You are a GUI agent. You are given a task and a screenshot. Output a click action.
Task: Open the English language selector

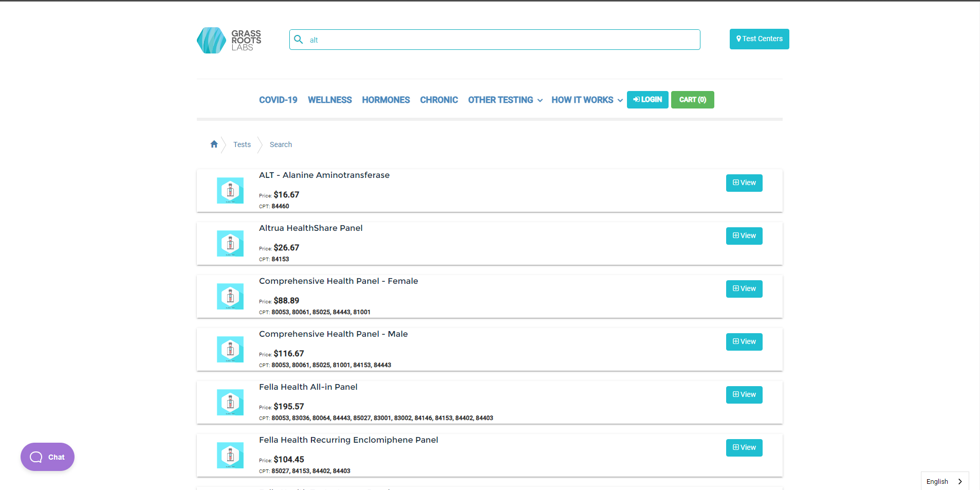pos(945,481)
